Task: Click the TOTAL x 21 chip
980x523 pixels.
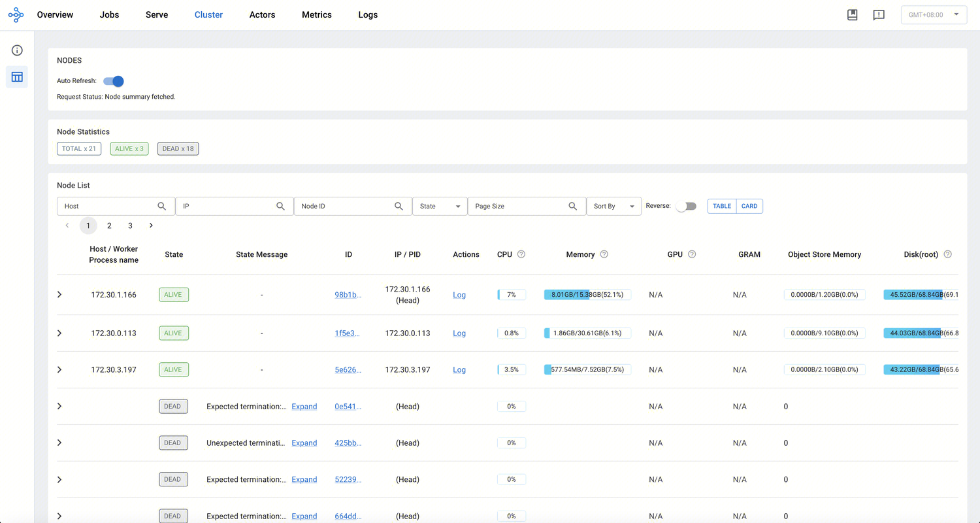Action: click(79, 148)
